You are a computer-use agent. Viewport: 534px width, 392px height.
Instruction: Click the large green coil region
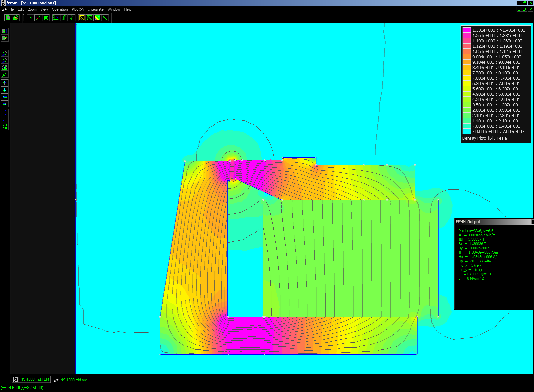[x=350, y=258]
